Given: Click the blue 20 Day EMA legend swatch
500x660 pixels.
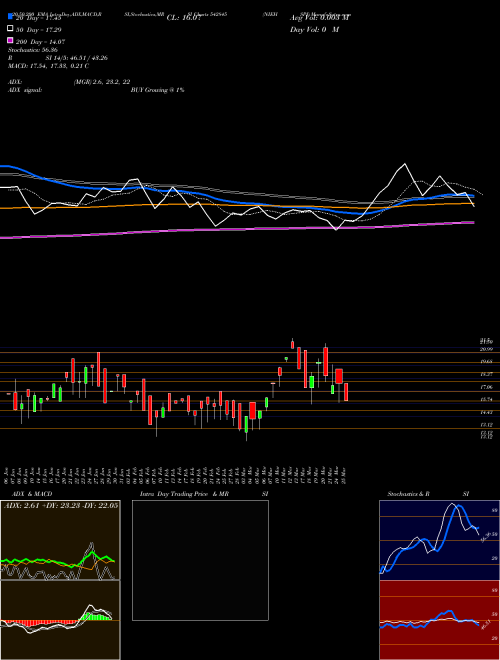Looking at the screenshot, I should [10, 17].
